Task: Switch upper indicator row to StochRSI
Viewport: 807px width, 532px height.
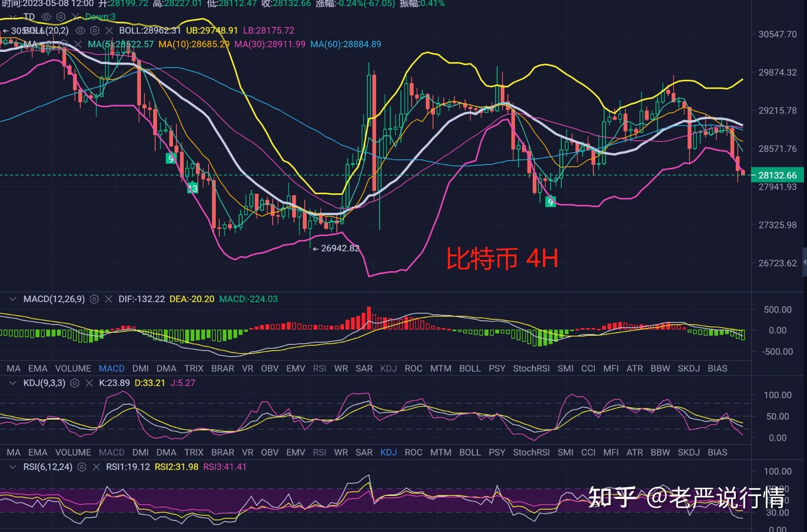Action: click(x=531, y=368)
